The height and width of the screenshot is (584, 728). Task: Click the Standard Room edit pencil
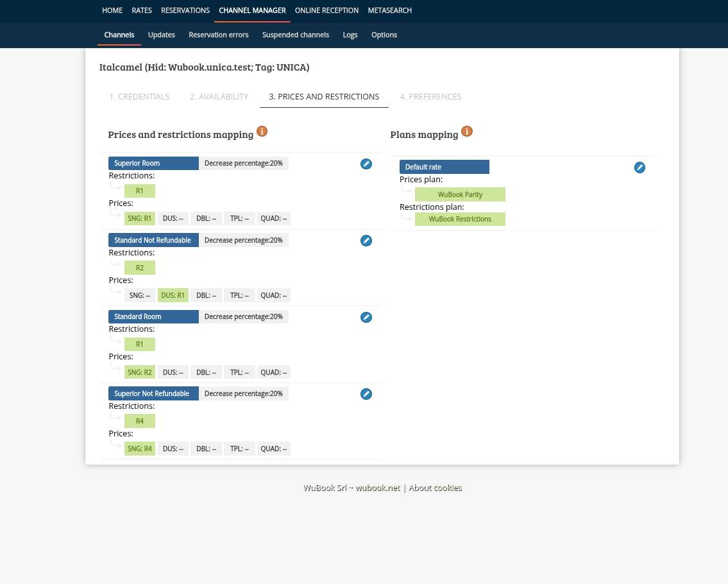(x=366, y=317)
